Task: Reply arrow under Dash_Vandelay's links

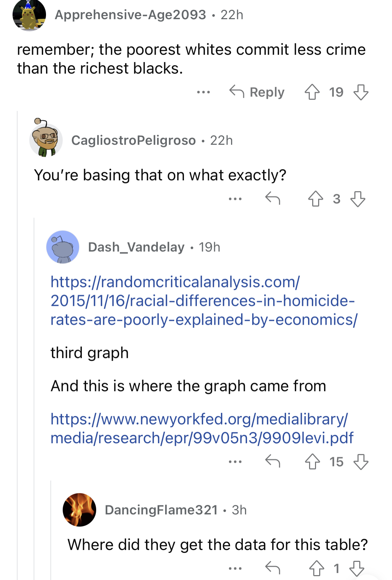Action: coord(272,461)
